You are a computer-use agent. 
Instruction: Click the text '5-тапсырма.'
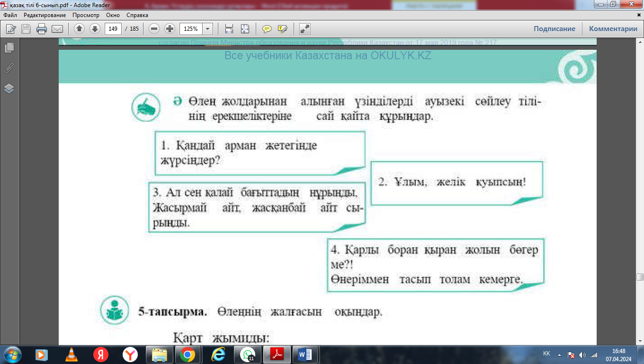click(x=173, y=312)
